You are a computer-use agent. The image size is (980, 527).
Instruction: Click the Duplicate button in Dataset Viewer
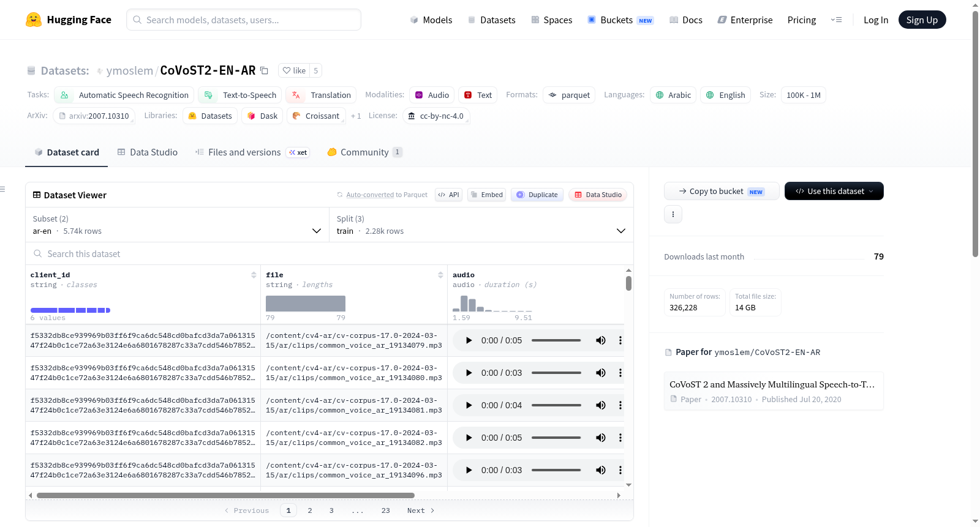(x=537, y=195)
